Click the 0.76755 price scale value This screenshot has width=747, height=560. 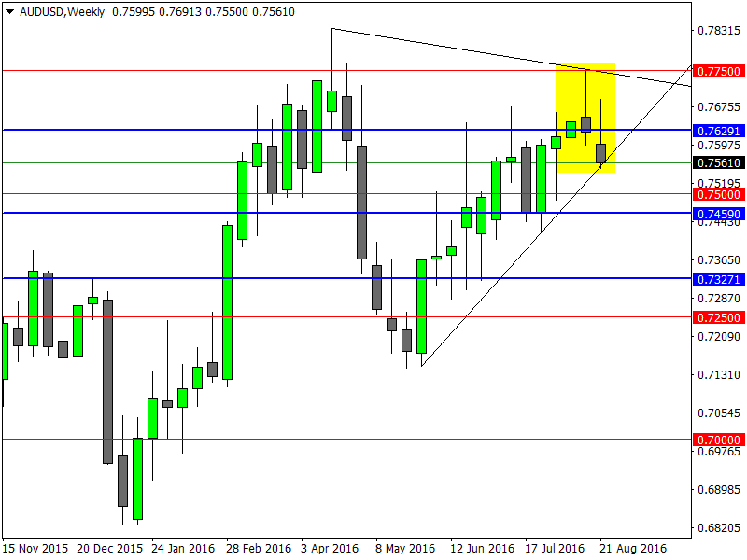tap(719, 107)
